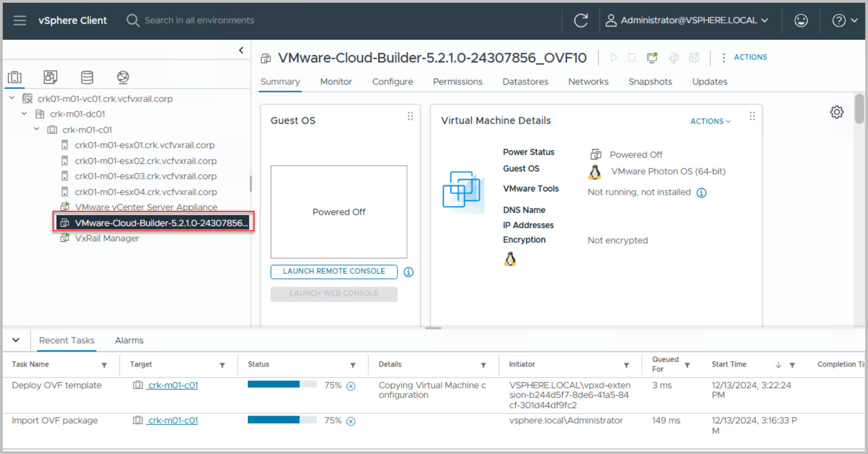Click the search in all environments field
The height and width of the screenshot is (454, 868).
(x=199, y=20)
